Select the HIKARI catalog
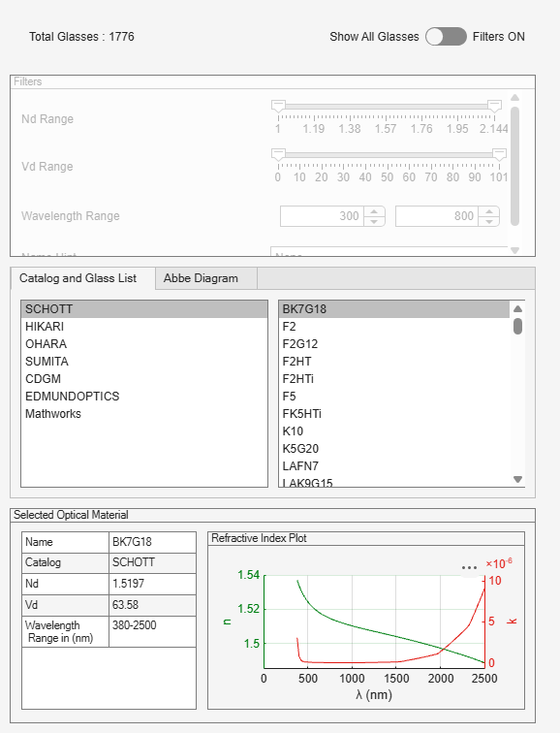The width and height of the screenshot is (560, 733). [x=144, y=327]
